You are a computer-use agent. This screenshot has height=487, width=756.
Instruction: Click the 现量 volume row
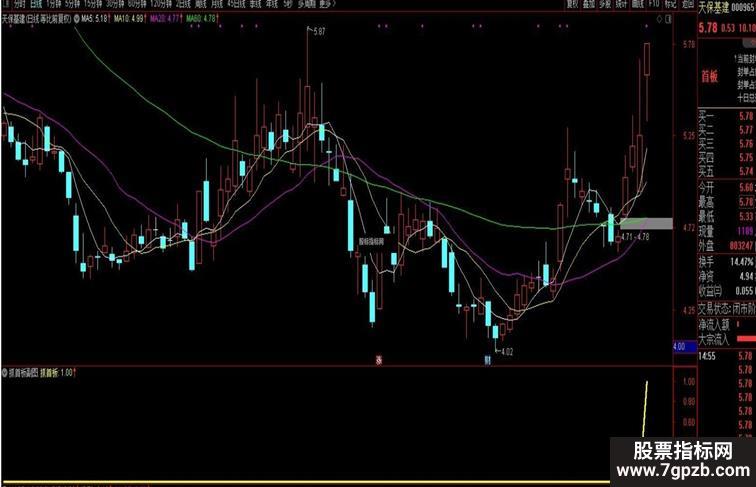(727, 231)
